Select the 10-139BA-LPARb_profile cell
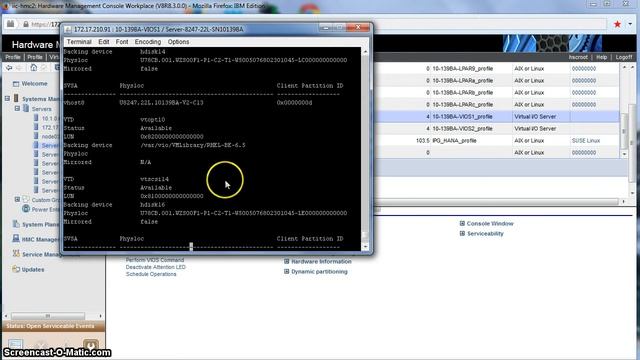 462,93
